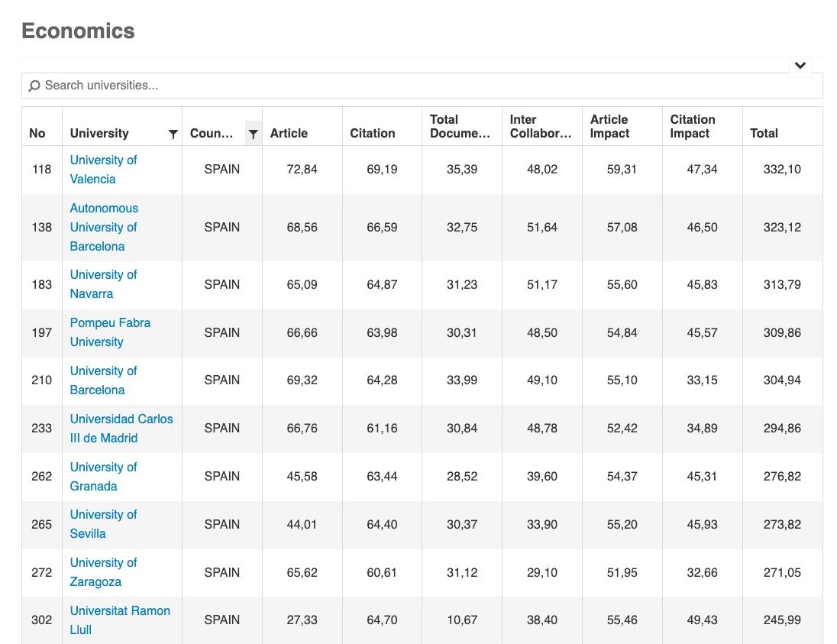The width and height of the screenshot is (837, 644).
Task: Click SPAIN cell in University of Granada row
Action: point(222,477)
